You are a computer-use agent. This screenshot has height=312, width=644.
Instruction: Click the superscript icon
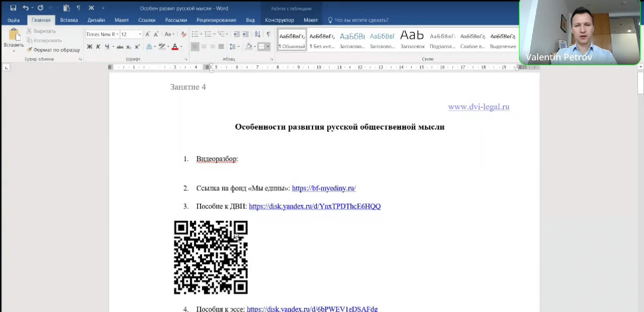click(x=137, y=47)
